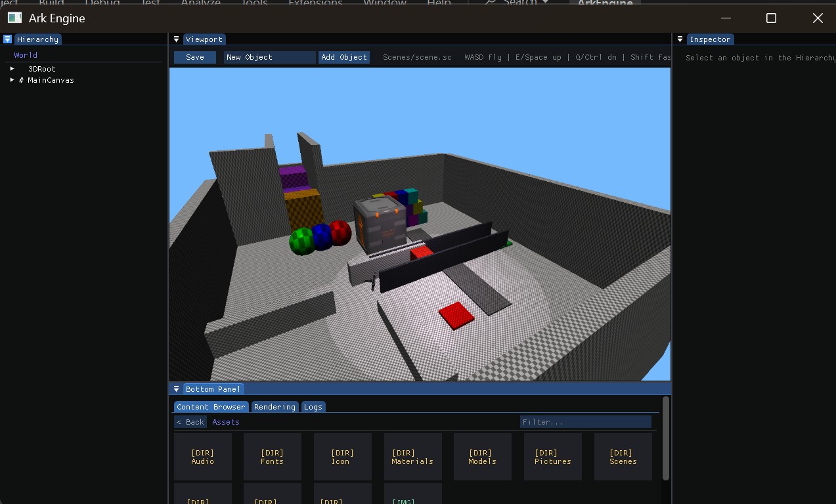Open Extensions menu in background window
Viewport: 836px width, 504px height.
pos(316,3)
